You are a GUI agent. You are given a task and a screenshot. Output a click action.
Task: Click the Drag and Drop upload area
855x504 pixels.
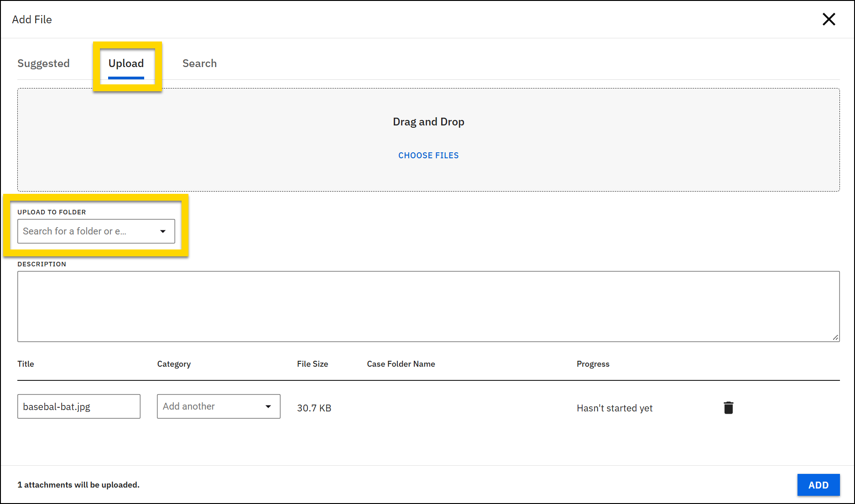pyautogui.click(x=428, y=121)
